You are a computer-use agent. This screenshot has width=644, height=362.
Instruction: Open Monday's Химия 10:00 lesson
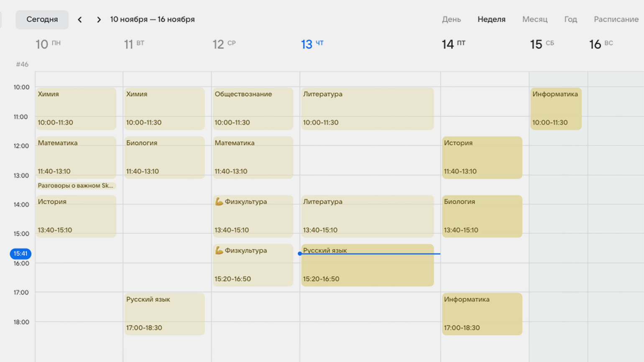[x=76, y=109]
